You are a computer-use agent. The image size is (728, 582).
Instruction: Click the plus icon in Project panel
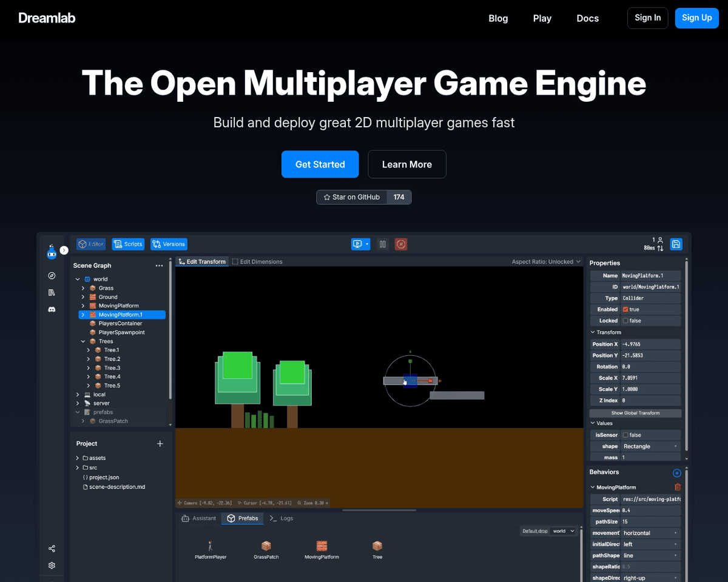tap(160, 444)
